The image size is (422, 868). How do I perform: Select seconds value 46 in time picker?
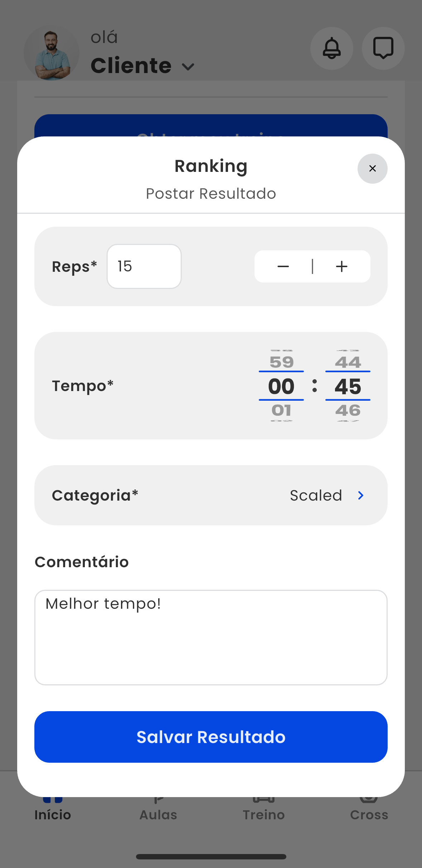click(x=348, y=410)
